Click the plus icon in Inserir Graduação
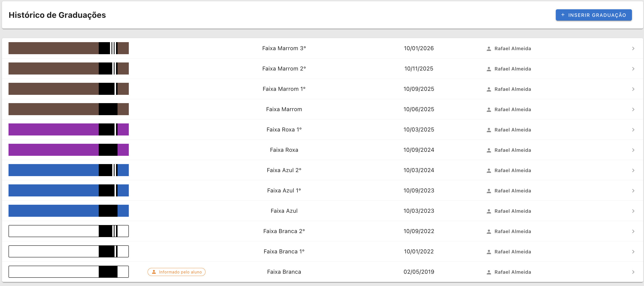 [x=563, y=15]
